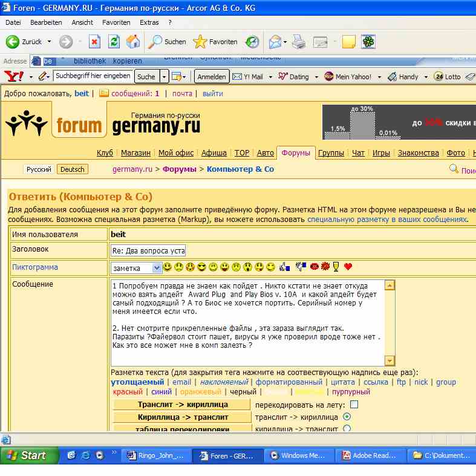Click the Транслит -> кириллица button
This screenshot has width=476, height=476.
point(182,405)
